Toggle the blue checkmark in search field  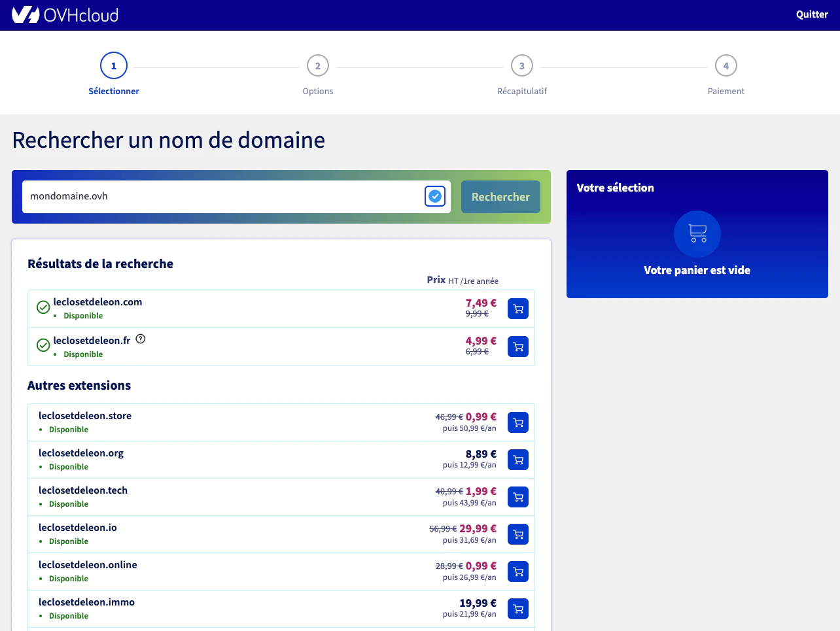(x=435, y=196)
